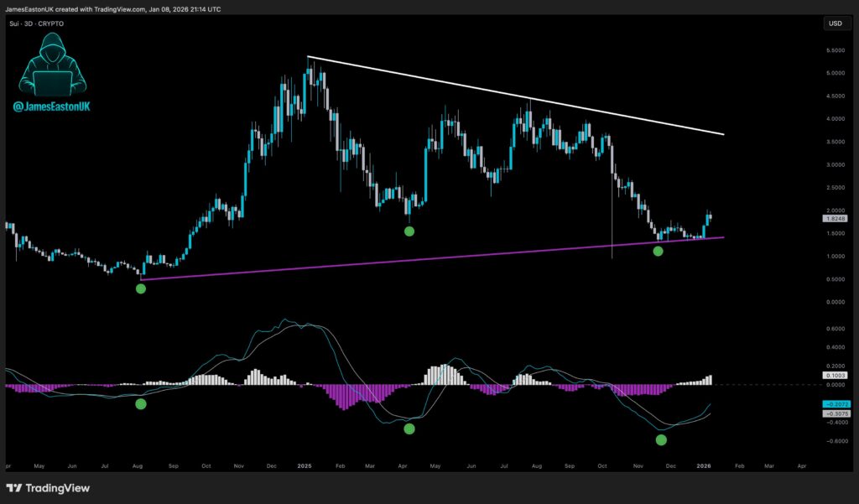The width and height of the screenshot is (859, 504).
Task: Click the 0.1003 MACD histogram value label
Action: 836,377
